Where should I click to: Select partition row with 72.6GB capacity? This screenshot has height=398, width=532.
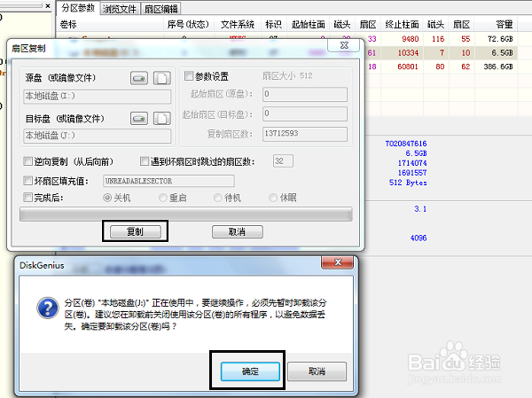coord(441,39)
